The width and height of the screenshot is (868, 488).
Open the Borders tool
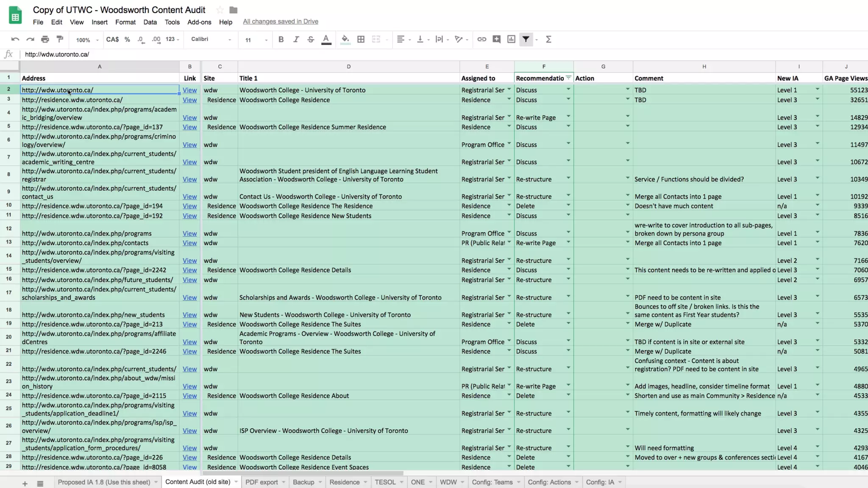pyautogui.click(x=361, y=39)
